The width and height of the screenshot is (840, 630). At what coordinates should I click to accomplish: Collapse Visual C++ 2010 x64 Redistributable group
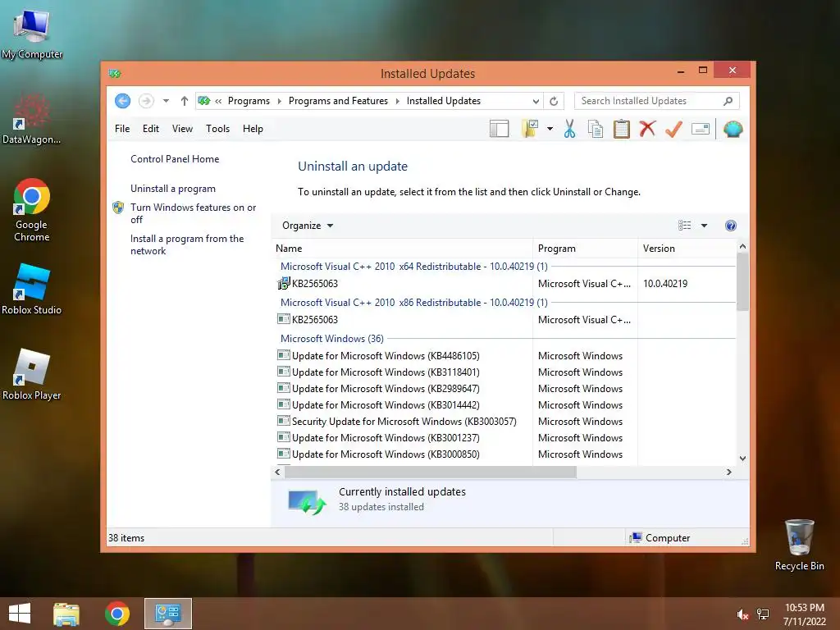click(414, 267)
